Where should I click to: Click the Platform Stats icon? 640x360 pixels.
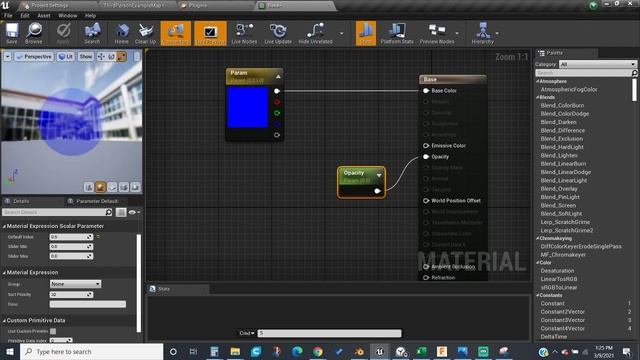tap(397, 33)
